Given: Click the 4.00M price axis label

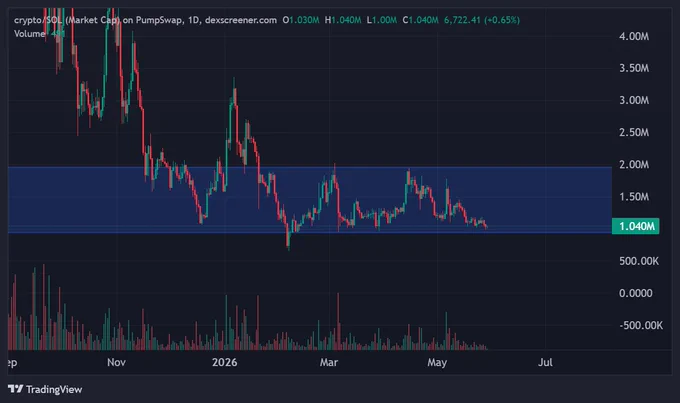Looking at the screenshot, I should [634, 36].
